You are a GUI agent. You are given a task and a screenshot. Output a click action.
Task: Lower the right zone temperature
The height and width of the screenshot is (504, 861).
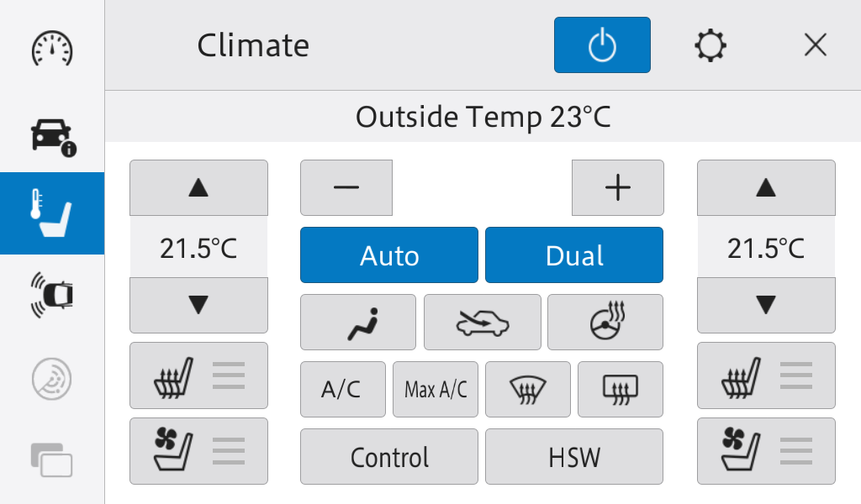click(766, 305)
